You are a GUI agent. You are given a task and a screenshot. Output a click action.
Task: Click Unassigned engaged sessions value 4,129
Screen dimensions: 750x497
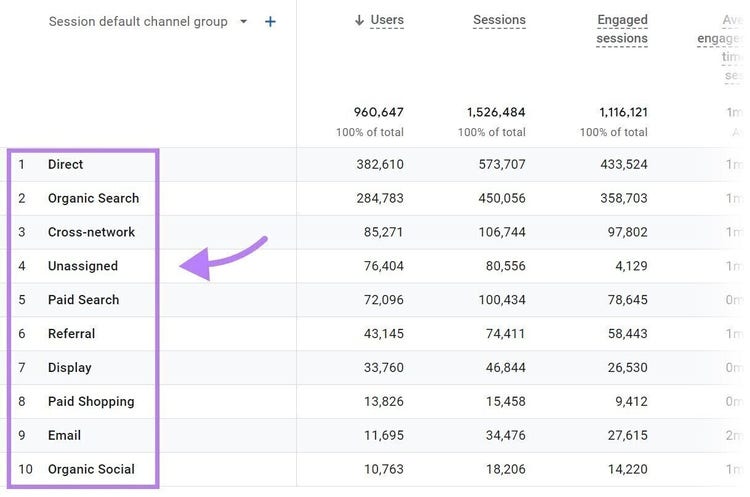[x=631, y=266]
